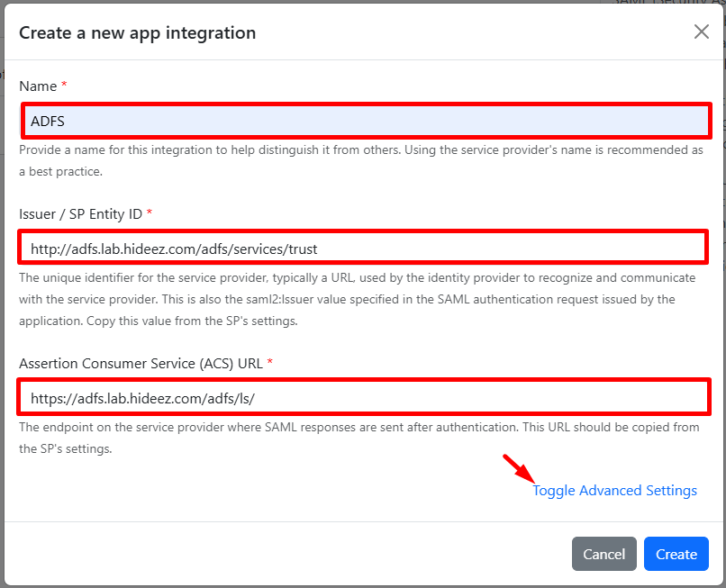Click the Name field label

(x=38, y=86)
